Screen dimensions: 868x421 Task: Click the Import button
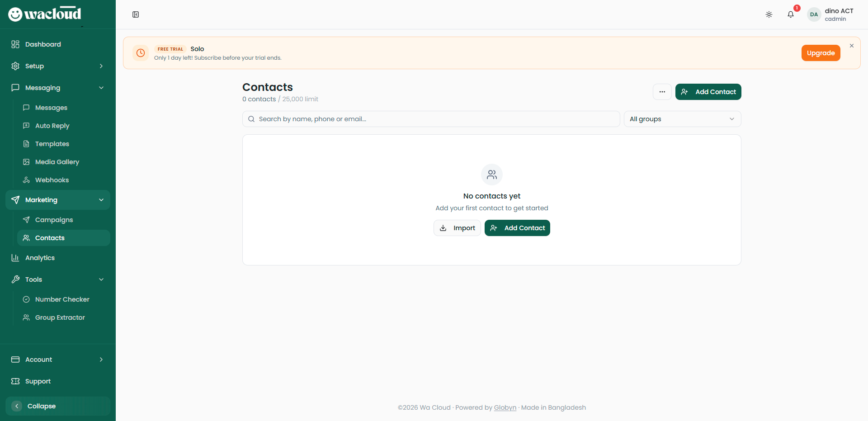point(457,228)
